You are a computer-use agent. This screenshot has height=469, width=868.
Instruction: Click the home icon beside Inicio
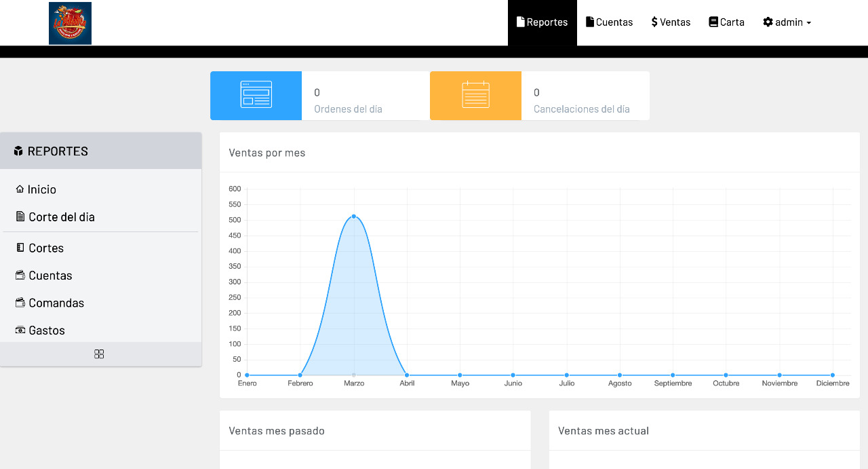(x=20, y=189)
